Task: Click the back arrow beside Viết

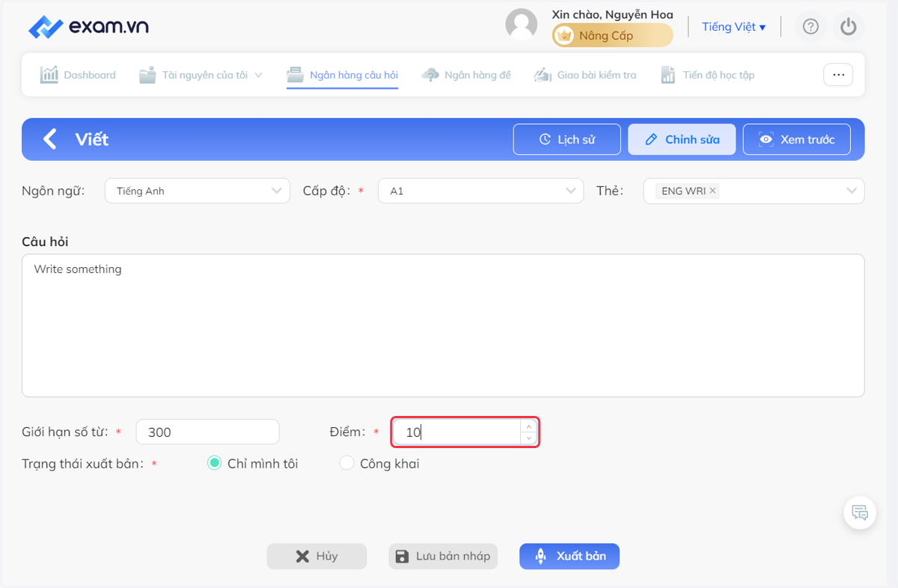Action: point(49,139)
